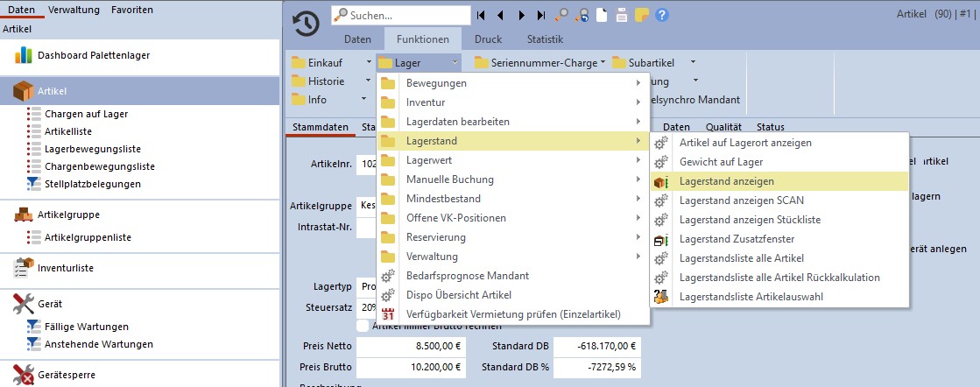980x387 pixels.
Task: Open Inventurliste clipboard icon
Action: click(x=23, y=268)
